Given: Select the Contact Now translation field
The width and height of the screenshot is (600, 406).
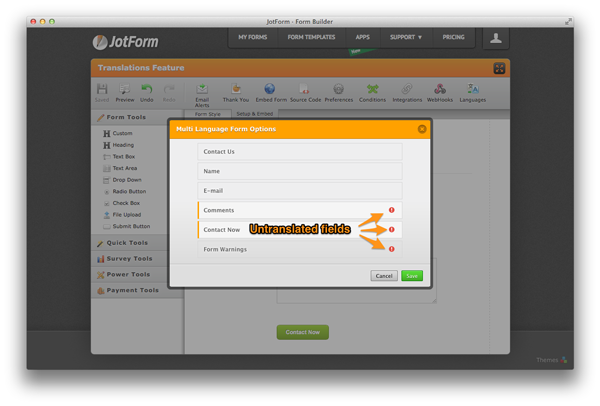Looking at the screenshot, I should (x=300, y=230).
